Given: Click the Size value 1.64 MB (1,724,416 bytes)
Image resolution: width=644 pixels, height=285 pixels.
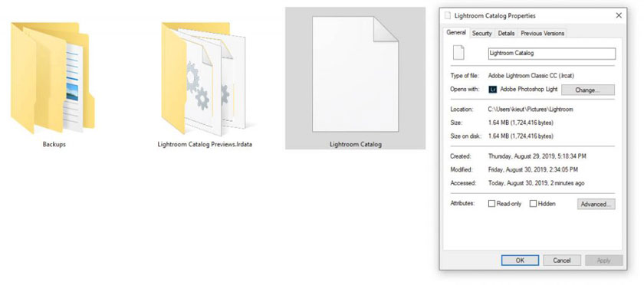Looking at the screenshot, I should coord(521,123).
